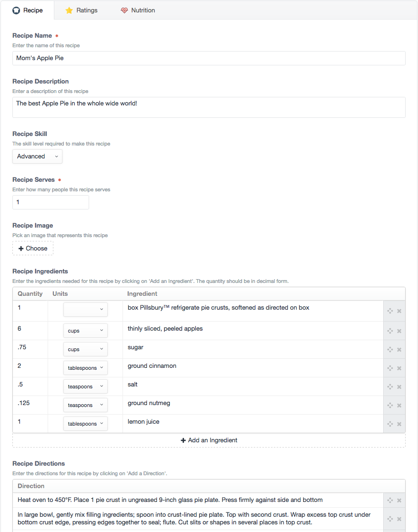
Task: Remove the lemon juice ingredient
Action: pos(399,424)
